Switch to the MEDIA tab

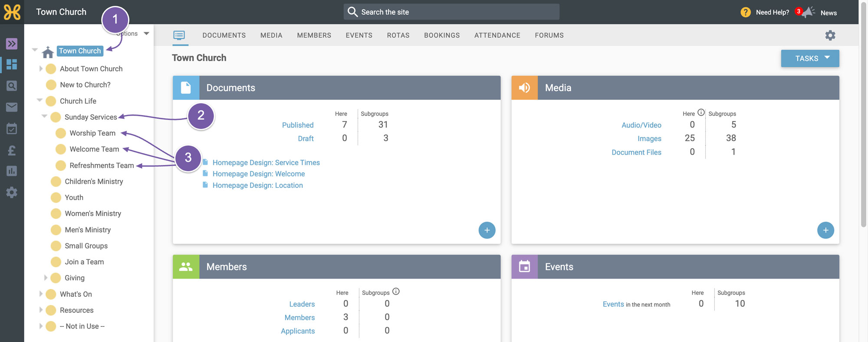(271, 35)
